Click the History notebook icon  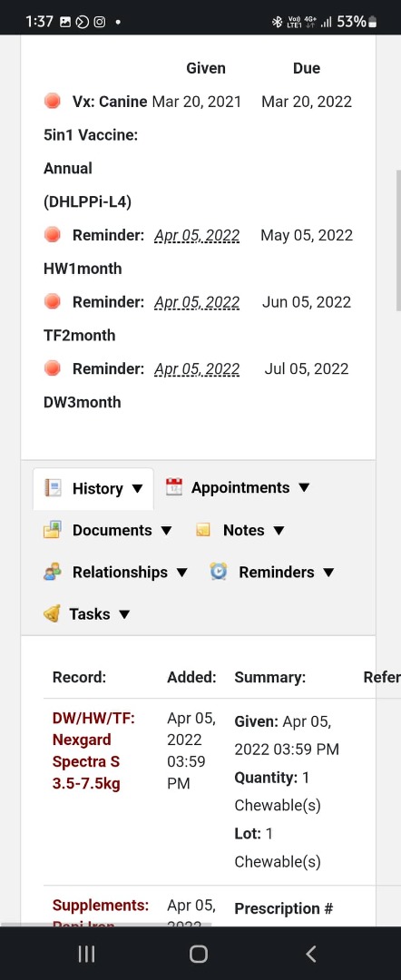[53, 488]
